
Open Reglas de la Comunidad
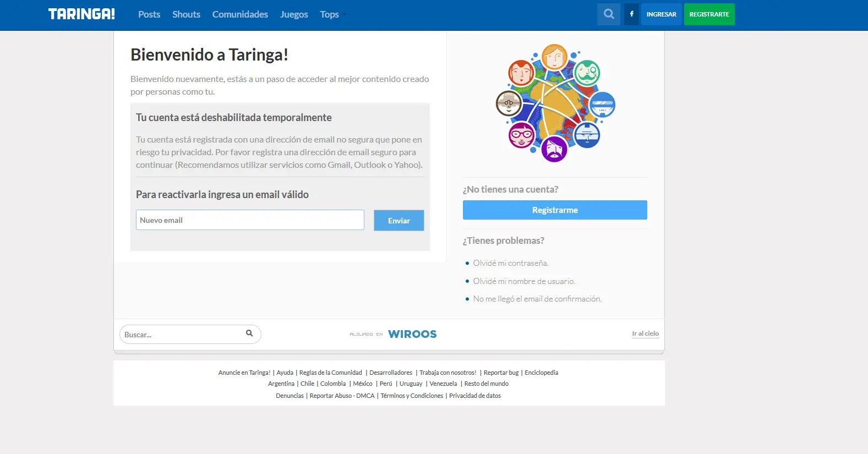[331, 373]
